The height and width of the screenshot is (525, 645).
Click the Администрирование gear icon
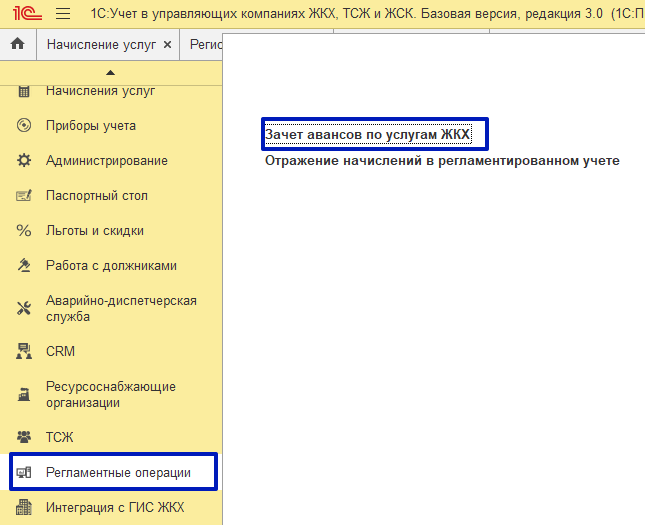[25, 161]
